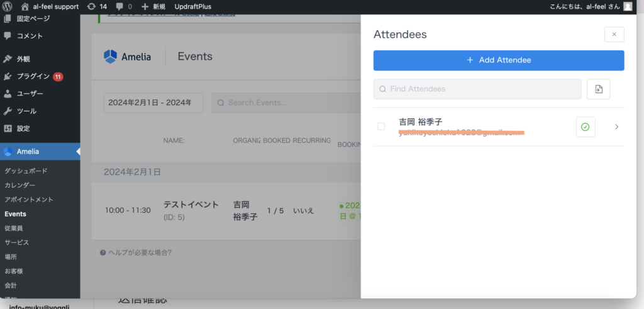Close the Attendees panel
644x309 pixels.
coord(614,35)
